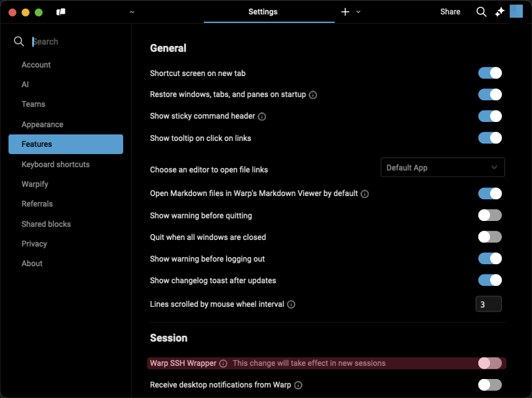Screen dimensions: 532x398
Task: Open the AI settings section
Action: click(x=25, y=85)
